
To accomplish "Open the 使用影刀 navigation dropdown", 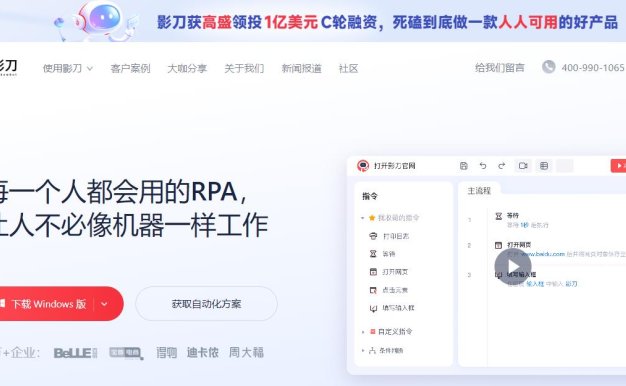I will [68, 68].
